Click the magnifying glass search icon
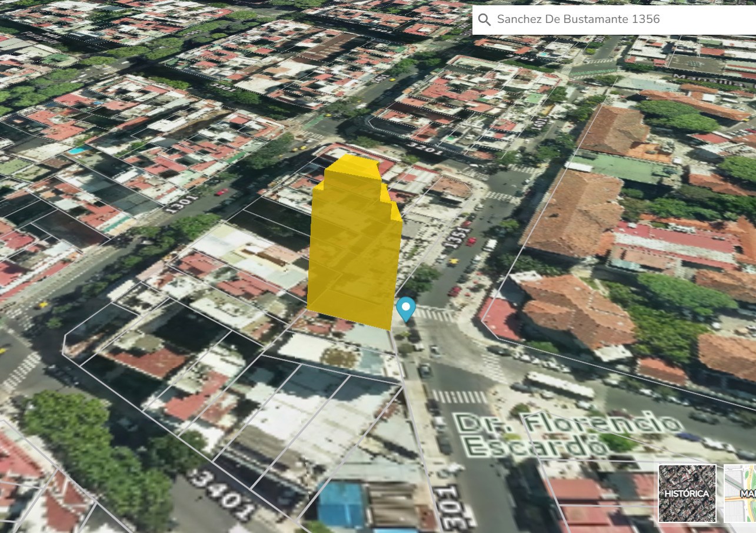This screenshot has width=756, height=533. (484, 19)
